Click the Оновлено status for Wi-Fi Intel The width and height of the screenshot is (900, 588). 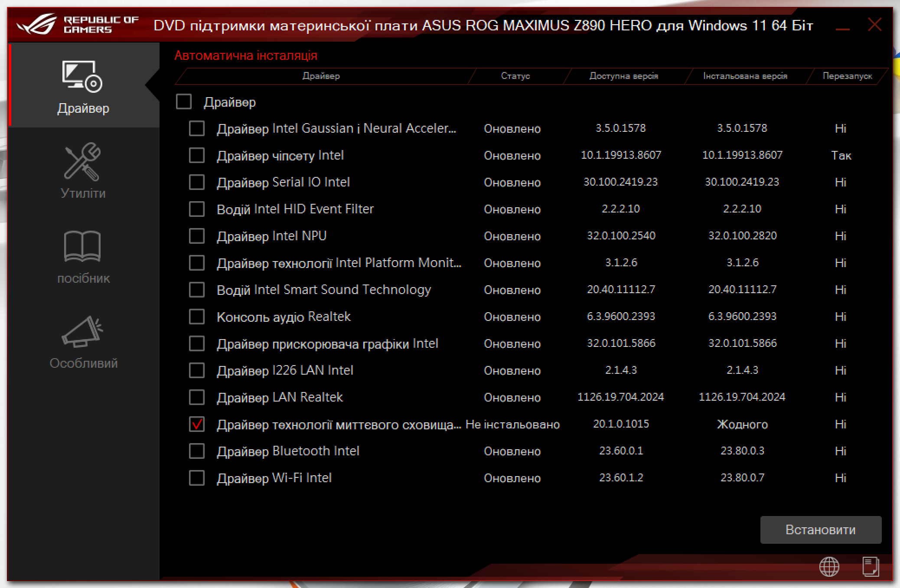pyautogui.click(x=512, y=478)
